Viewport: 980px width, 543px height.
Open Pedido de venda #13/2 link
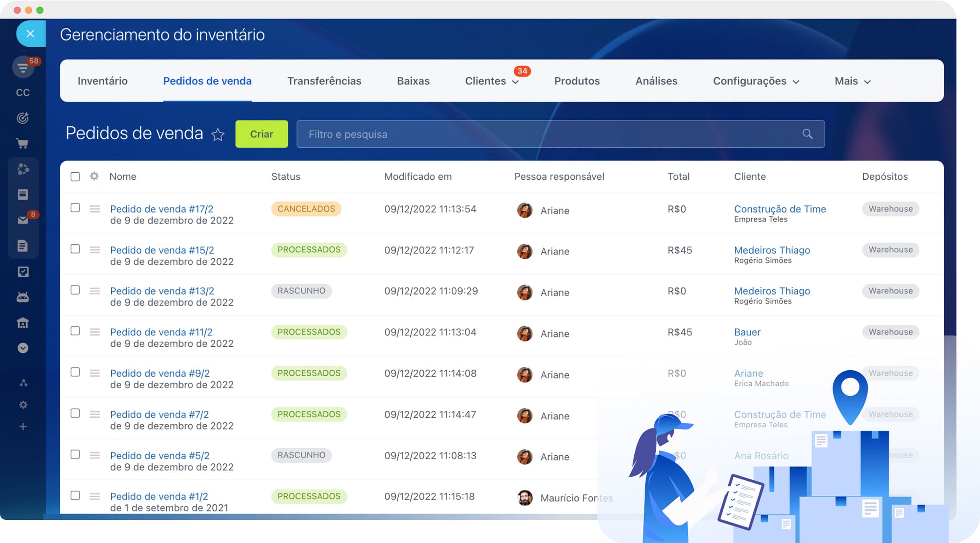pyautogui.click(x=162, y=291)
